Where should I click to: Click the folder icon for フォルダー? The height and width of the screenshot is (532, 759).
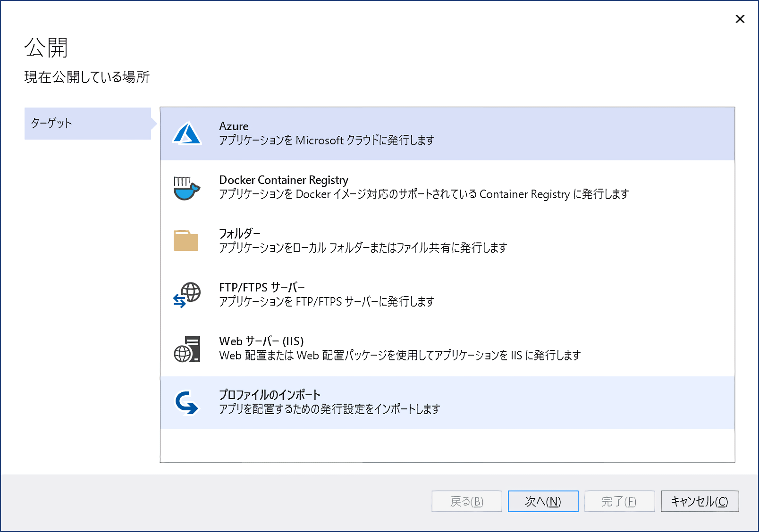[x=186, y=241]
